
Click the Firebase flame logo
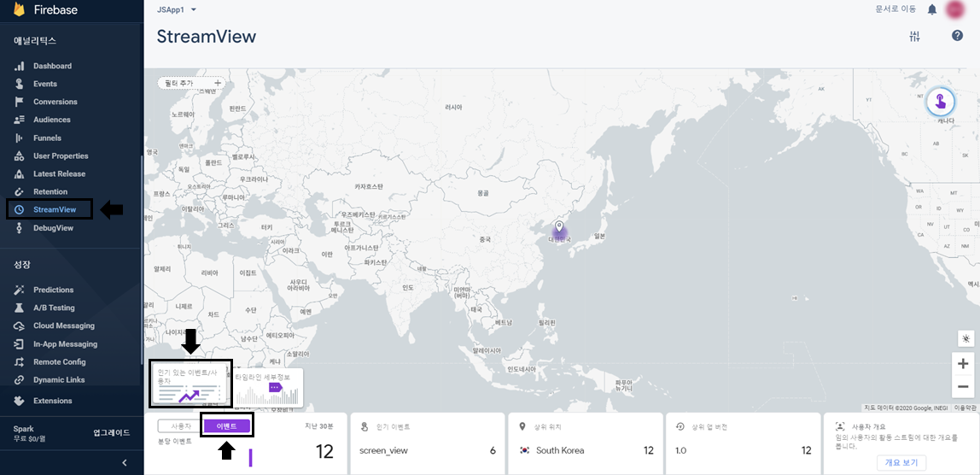[20, 9]
